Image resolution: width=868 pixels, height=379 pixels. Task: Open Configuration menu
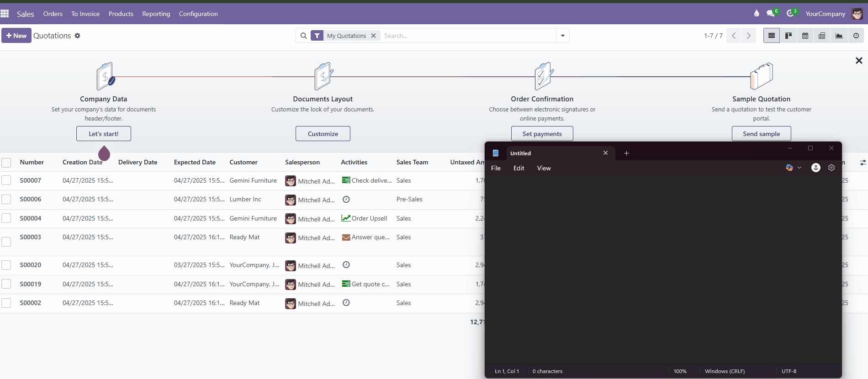click(x=198, y=14)
